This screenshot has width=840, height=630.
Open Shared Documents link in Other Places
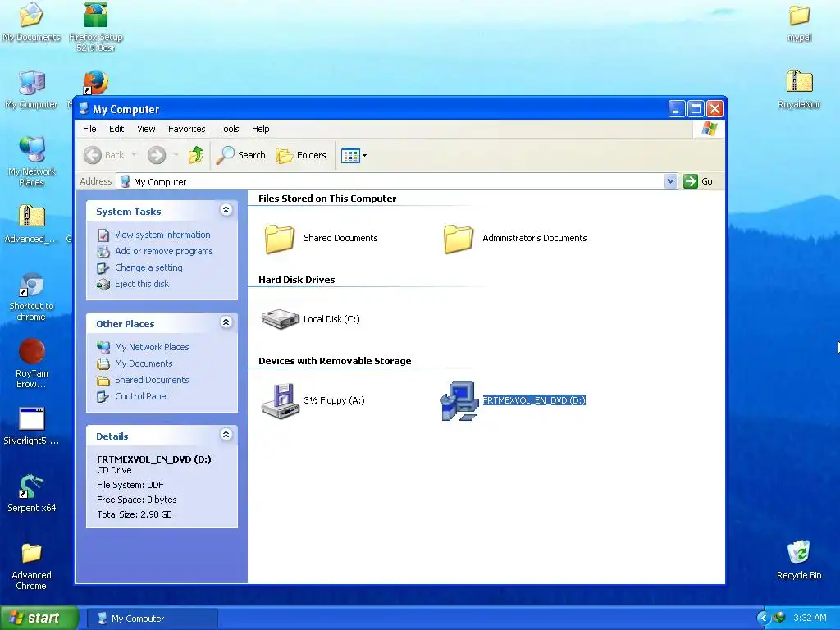coord(152,380)
